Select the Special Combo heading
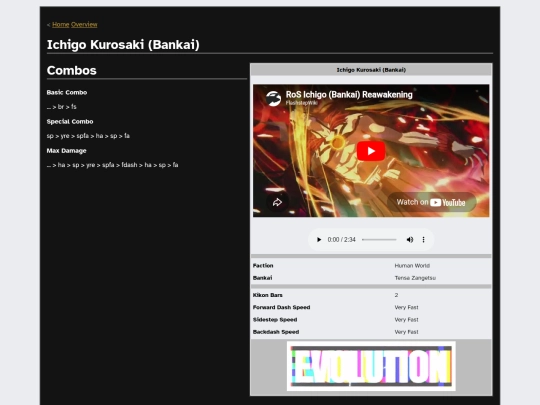540x405 pixels. [x=70, y=122]
